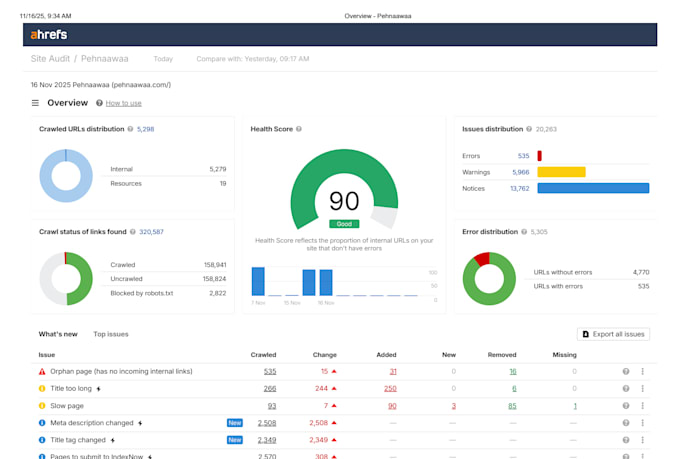Click help icon next to Overview heading
680x459 pixels.
[x=99, y=103]
